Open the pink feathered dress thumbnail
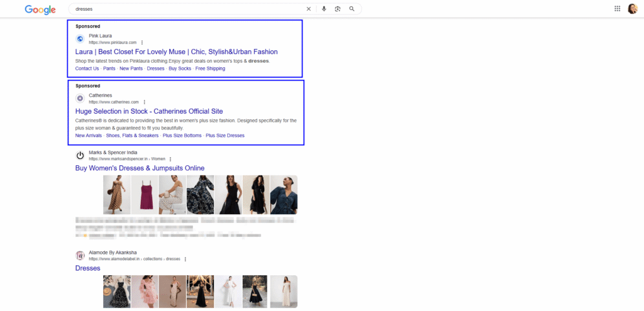This screenshot has height=311, width=644. click(x=145, y=292)
